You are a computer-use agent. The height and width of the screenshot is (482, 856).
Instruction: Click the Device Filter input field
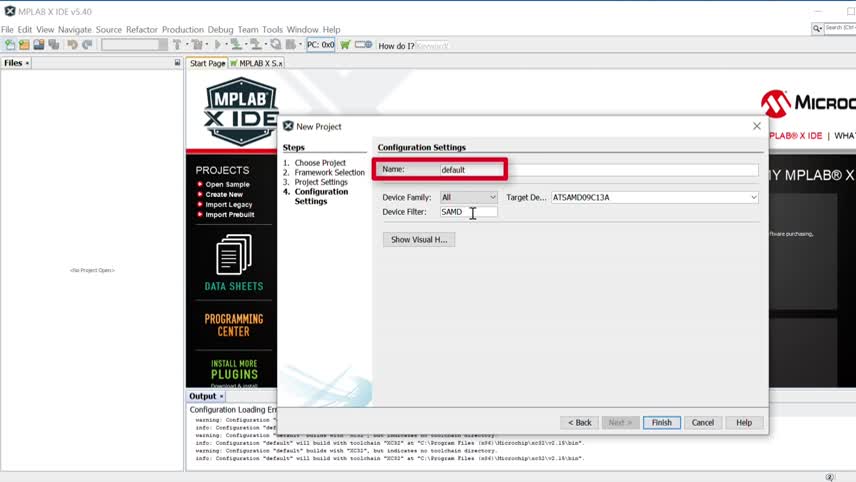468,212
